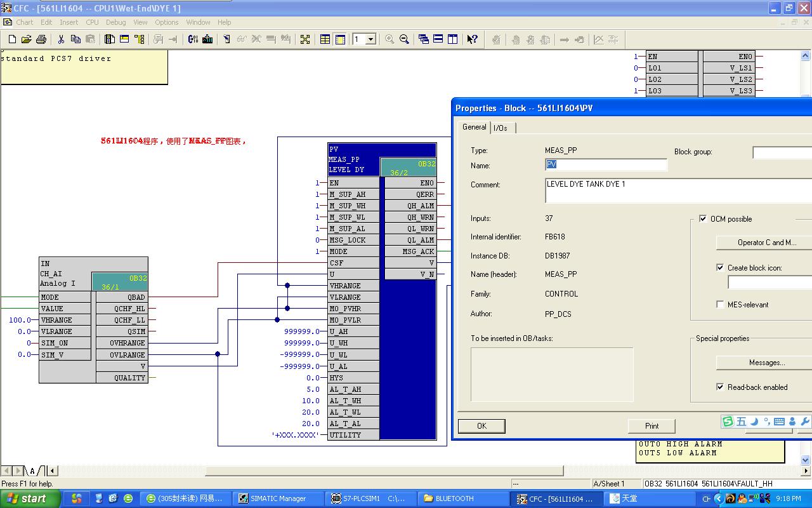The height and width of the screenshot is (508, 812).
Task: Open the sheet number dropdown in toolbar
Action: [x=371, y=39]
